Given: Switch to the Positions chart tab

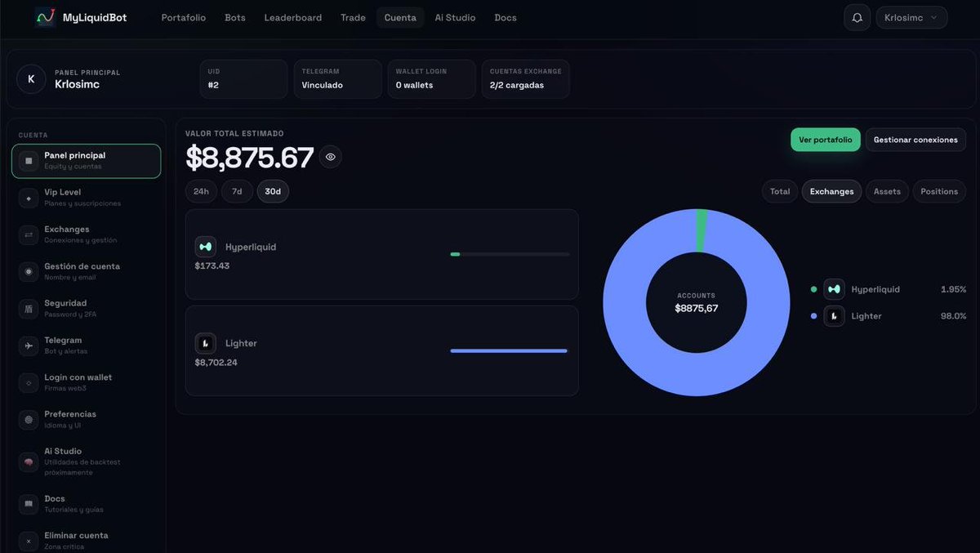Looking at the screenshot, I should click(x=939, y=191).
